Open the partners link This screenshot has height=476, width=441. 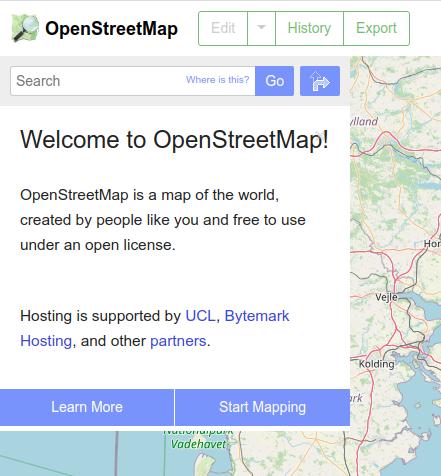178,341
